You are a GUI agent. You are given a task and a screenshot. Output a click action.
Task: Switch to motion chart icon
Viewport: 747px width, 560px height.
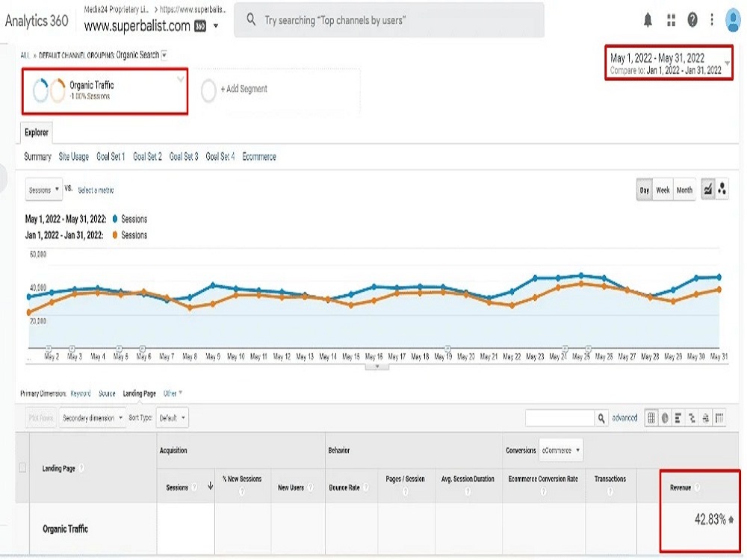click(722, 190)
